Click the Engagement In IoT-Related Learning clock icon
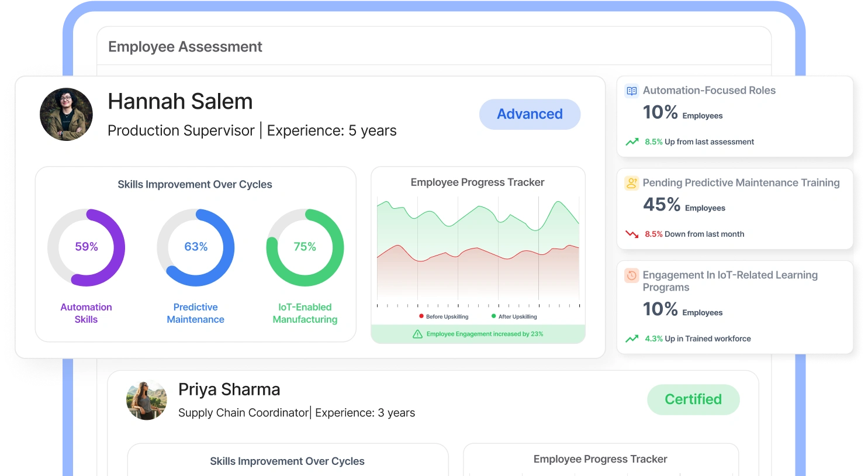Screen dimensions: 868x476 tap(631, 275)
